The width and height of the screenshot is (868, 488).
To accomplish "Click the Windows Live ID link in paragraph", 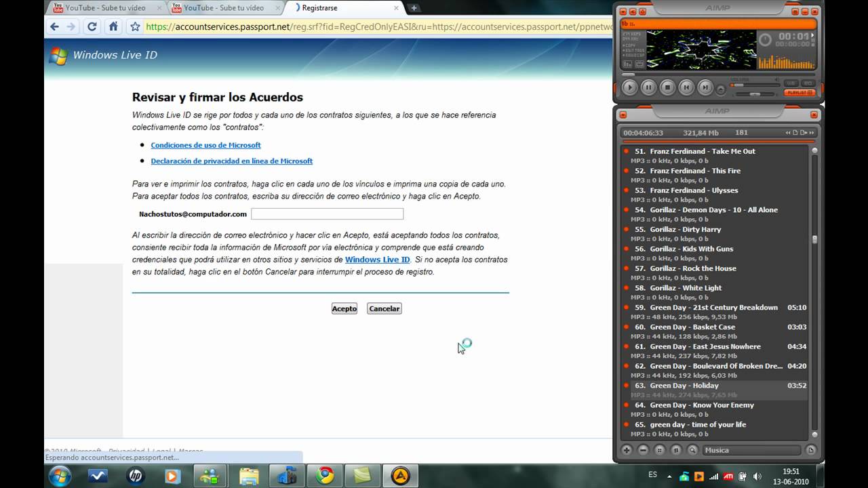I will (x=378, y=260).
